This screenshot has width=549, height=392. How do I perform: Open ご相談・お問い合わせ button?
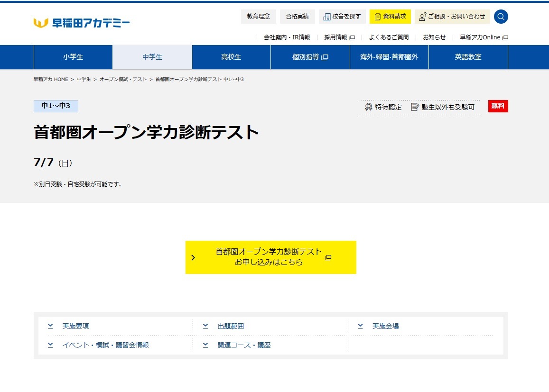point(452,17)
